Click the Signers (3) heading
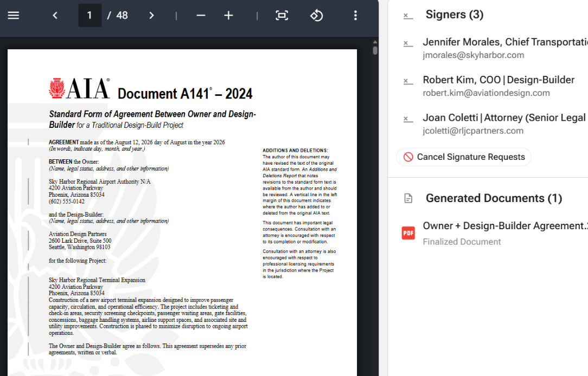Image resolution: width=588 pixels, height=376 pixels. coord(455,15)
